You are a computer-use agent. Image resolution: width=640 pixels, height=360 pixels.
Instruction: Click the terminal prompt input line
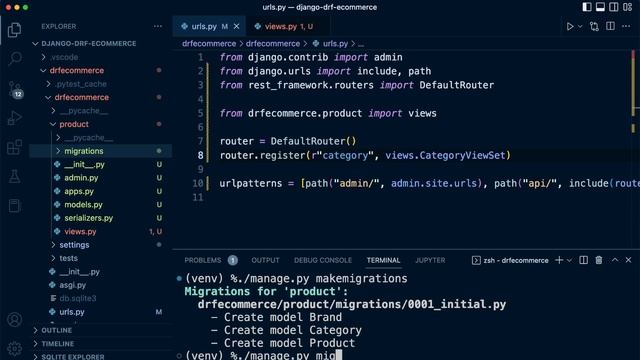(263, 355)
